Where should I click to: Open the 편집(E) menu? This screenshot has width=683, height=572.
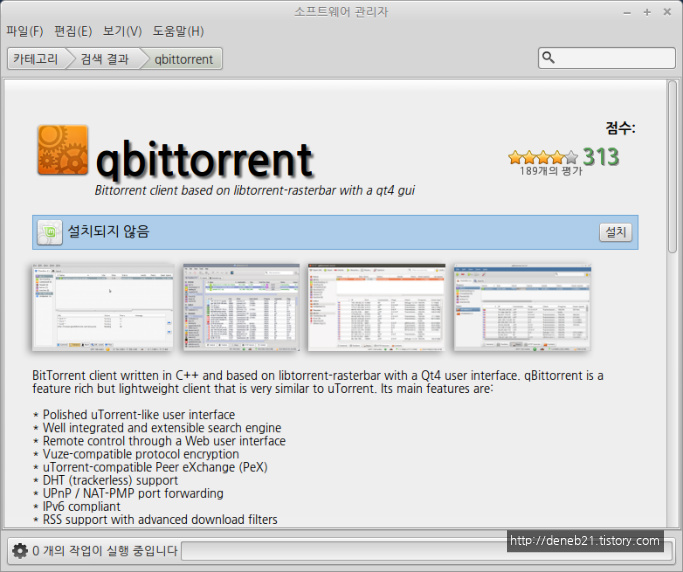(x=72, y=31)
